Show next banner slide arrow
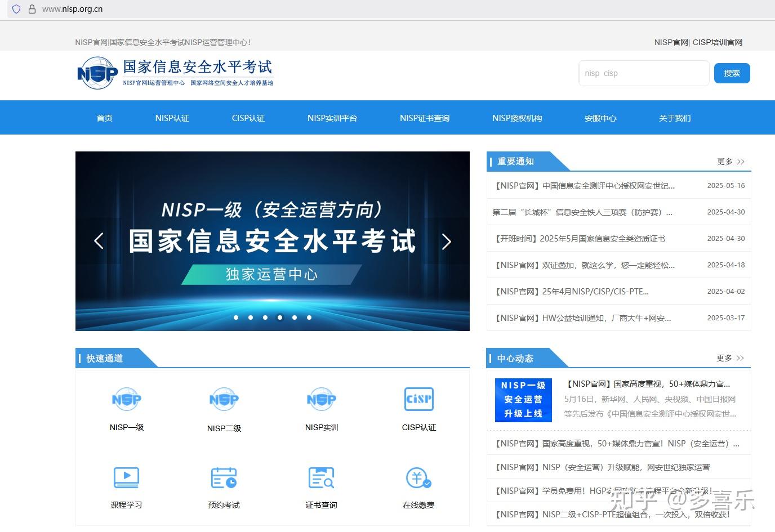This screenshot has height=532, width=775. (447, 242)
